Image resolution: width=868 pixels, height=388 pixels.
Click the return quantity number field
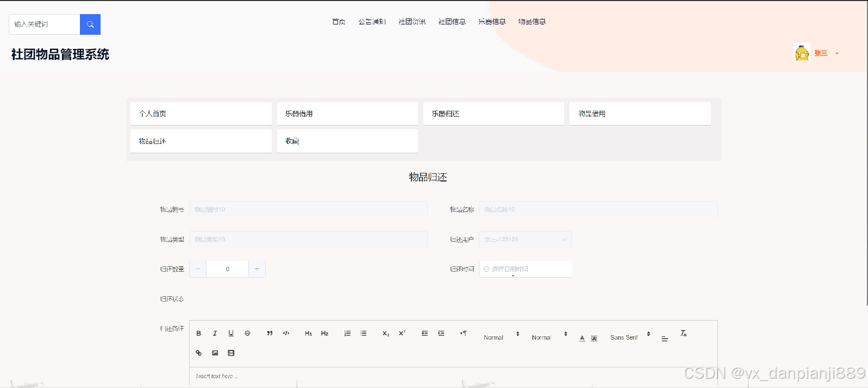[x=227, y=269]
